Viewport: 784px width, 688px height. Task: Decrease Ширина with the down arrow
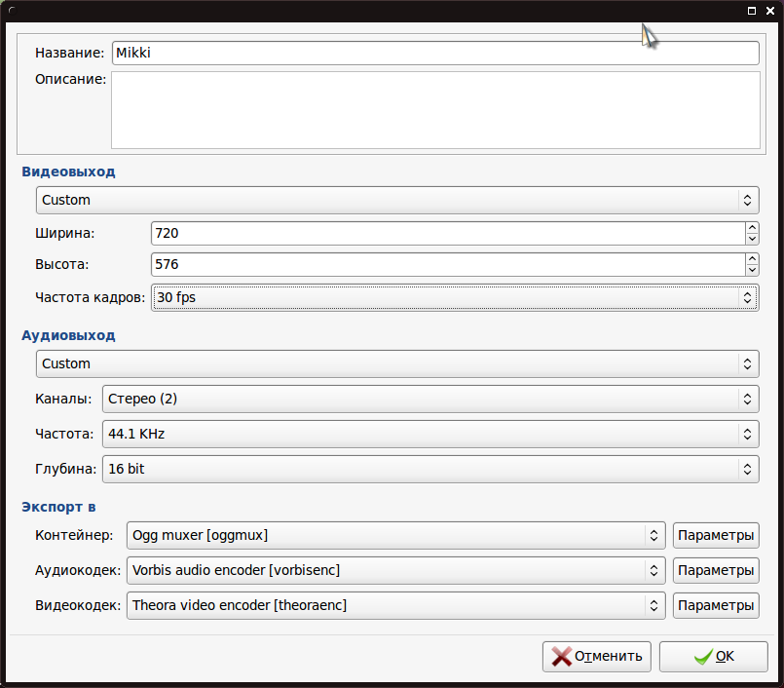[752, 239]
